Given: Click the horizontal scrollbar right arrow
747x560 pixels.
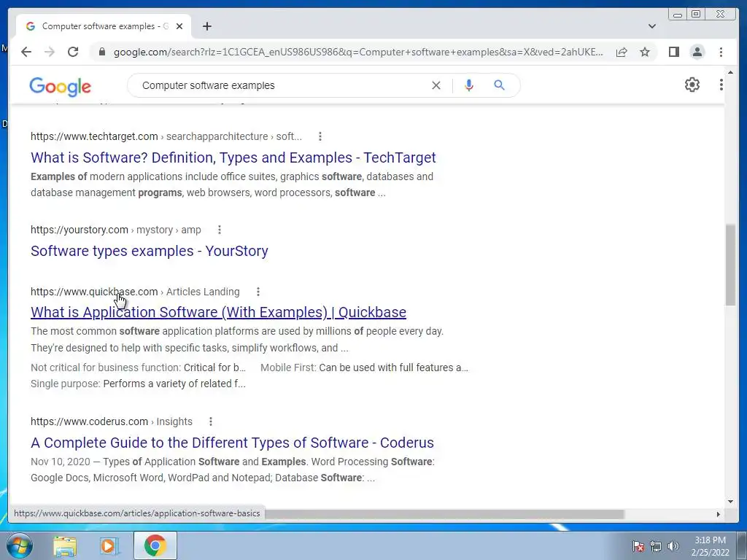Looking at the screenshot, I should pos(719,514).
